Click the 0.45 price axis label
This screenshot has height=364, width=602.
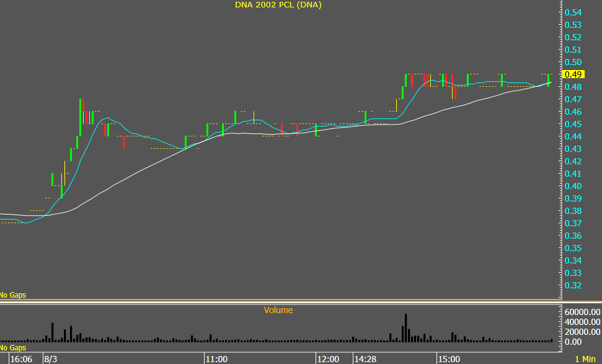click(573, 124)
